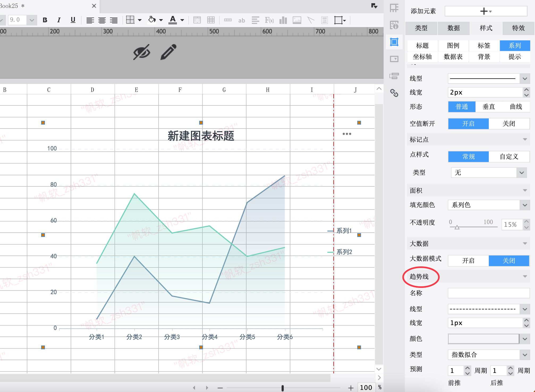Viewport: 535px width, 392px height.
Task: Open the 标题 style sub-tab
Action: 422,46
